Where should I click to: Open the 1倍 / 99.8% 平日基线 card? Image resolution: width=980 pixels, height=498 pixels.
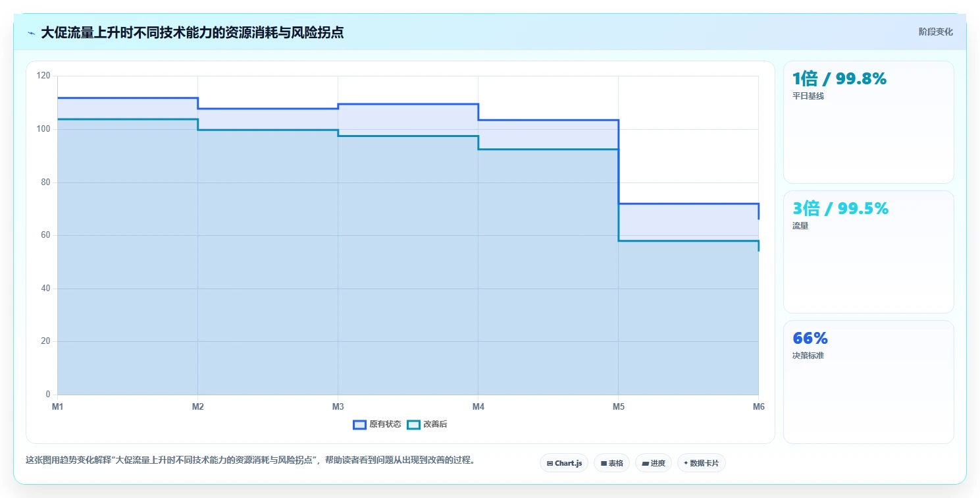(868, 122)
